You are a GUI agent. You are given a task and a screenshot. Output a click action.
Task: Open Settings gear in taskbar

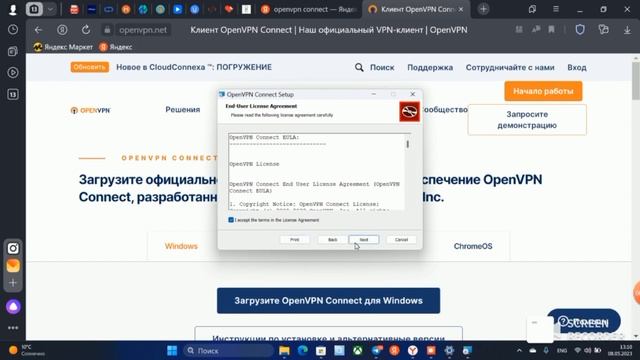pos(449,350)
